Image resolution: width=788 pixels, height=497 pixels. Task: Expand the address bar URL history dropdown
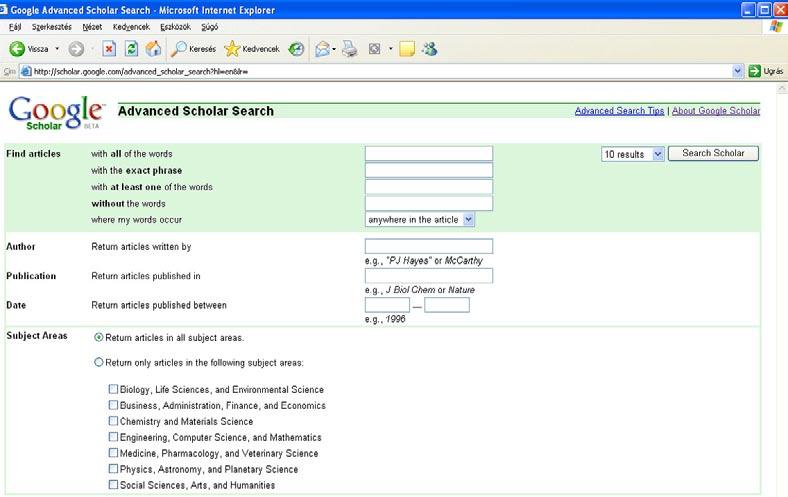click(x=737, y=71)
